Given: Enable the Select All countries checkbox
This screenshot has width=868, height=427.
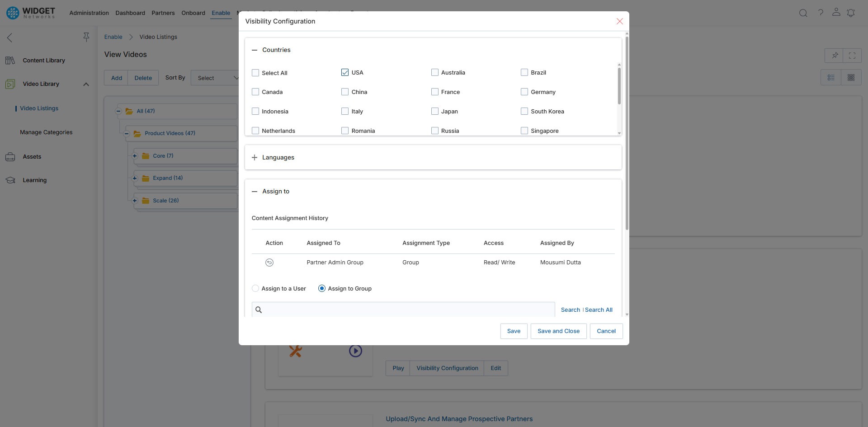Looking at the screenshot, I should pos(255,72).
